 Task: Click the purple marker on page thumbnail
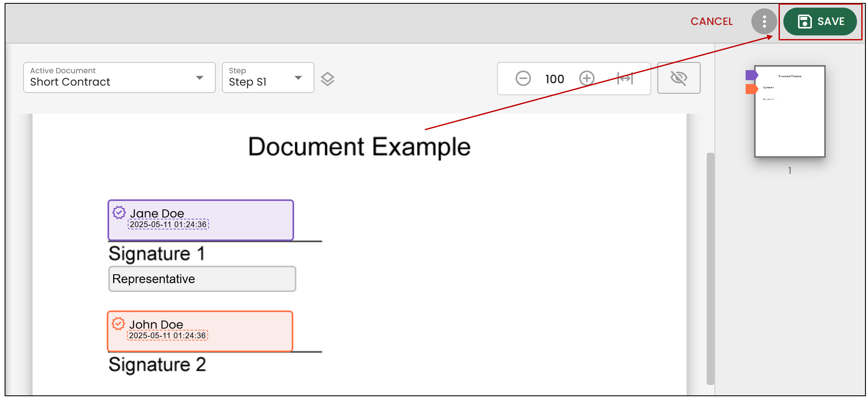751,75
